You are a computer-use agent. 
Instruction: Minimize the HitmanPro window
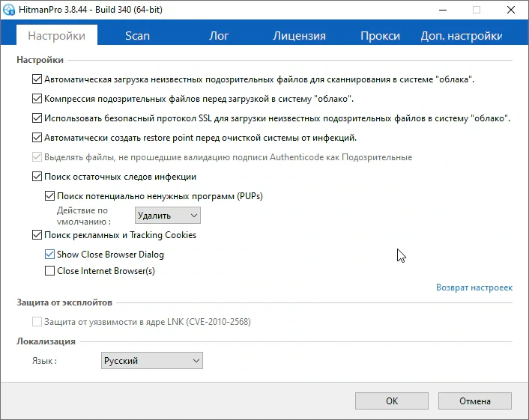tap(443, 10)
